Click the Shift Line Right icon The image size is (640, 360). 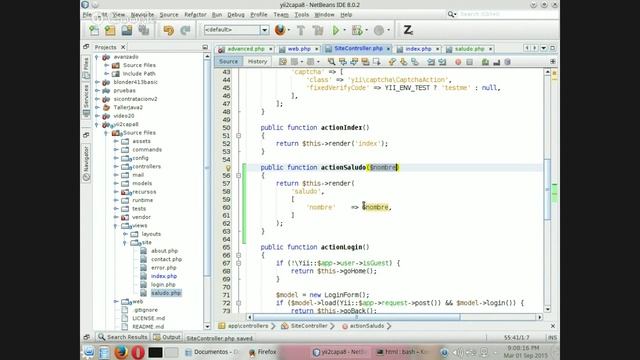click(442, 62)
